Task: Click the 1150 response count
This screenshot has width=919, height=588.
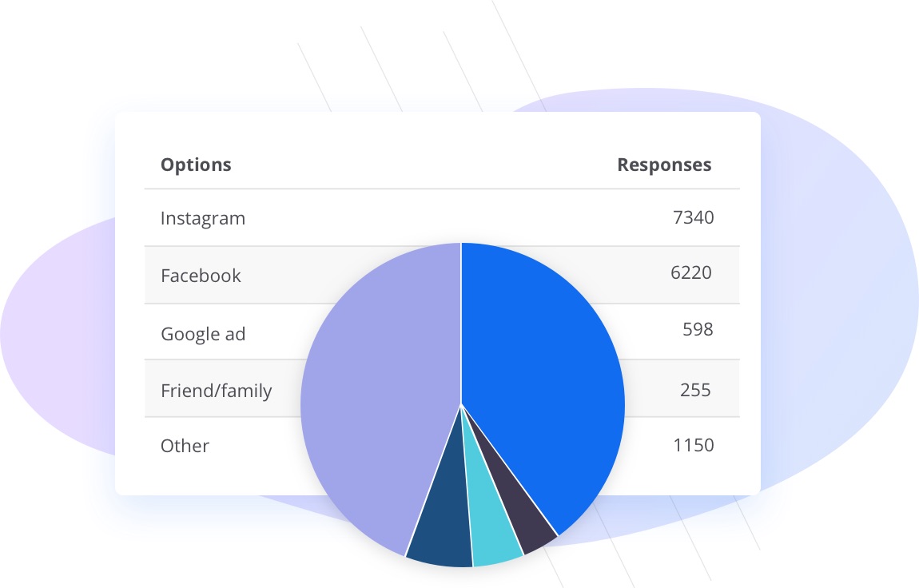Action: tap(693, 445)
